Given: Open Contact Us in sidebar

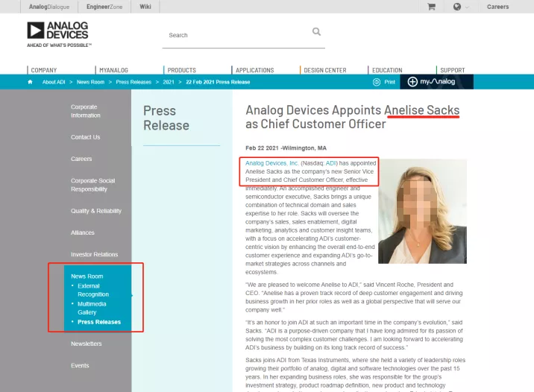Looking at the screenshot, I should (86, 137).
